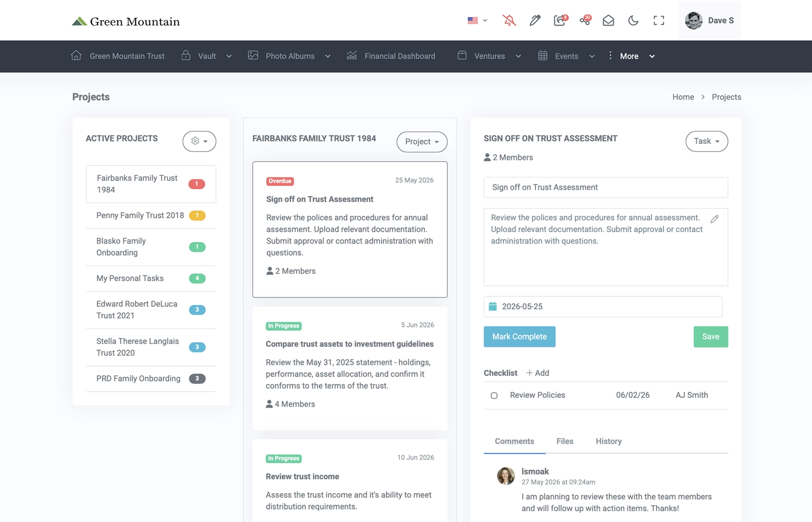Open the connections icon with red badge
Screen dimensions: 812x522
pos(585,20)
